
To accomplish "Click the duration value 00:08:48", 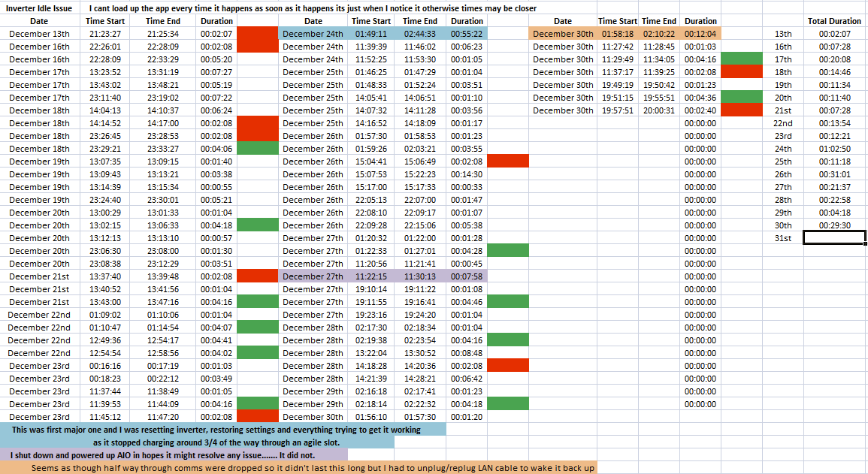I will tap(467, 353).
